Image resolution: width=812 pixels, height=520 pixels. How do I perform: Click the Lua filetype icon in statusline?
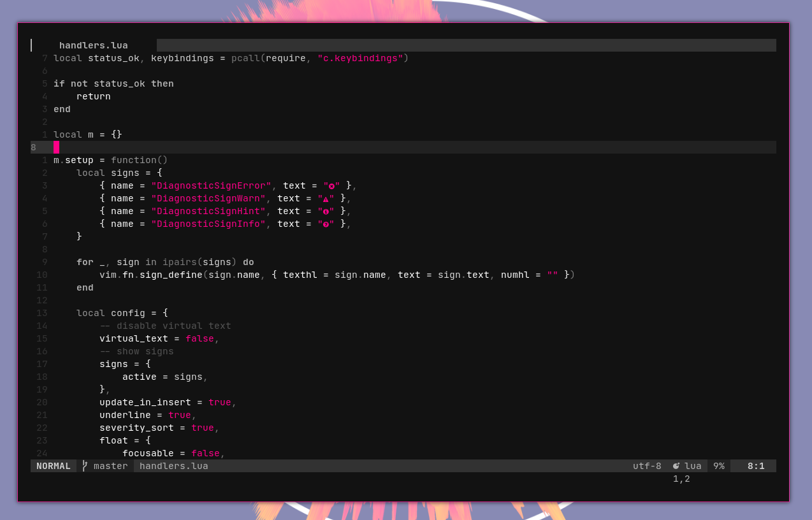(676, 466)
